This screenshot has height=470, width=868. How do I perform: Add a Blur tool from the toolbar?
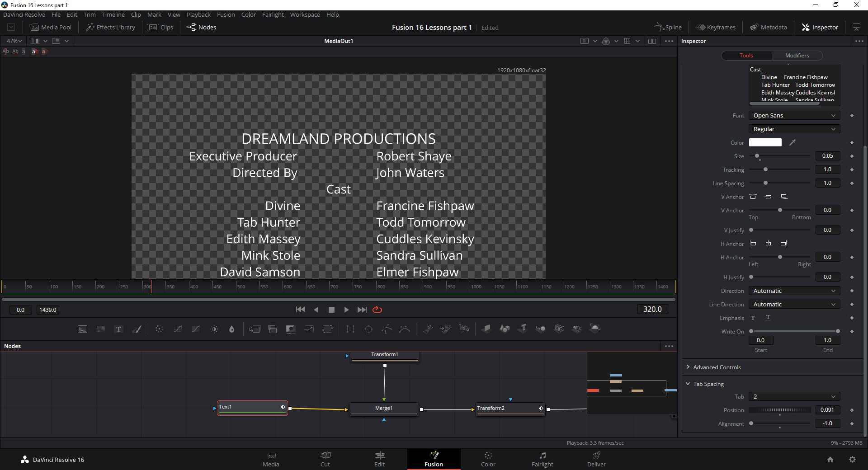232,329
